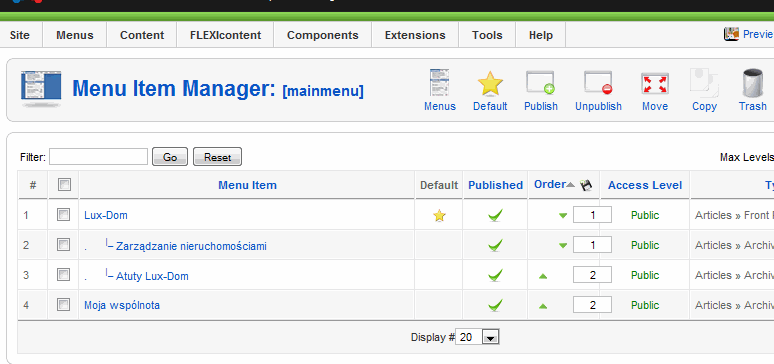774x364 pixels.
Task: Open the Help menu
Action: 541,35
